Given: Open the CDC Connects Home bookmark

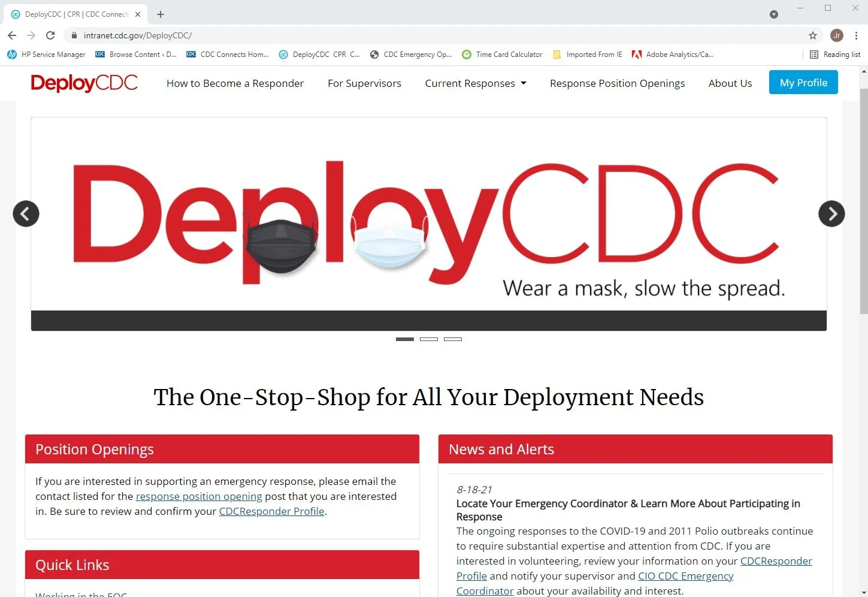Looking at the screenshot, I should pos(228,55).
